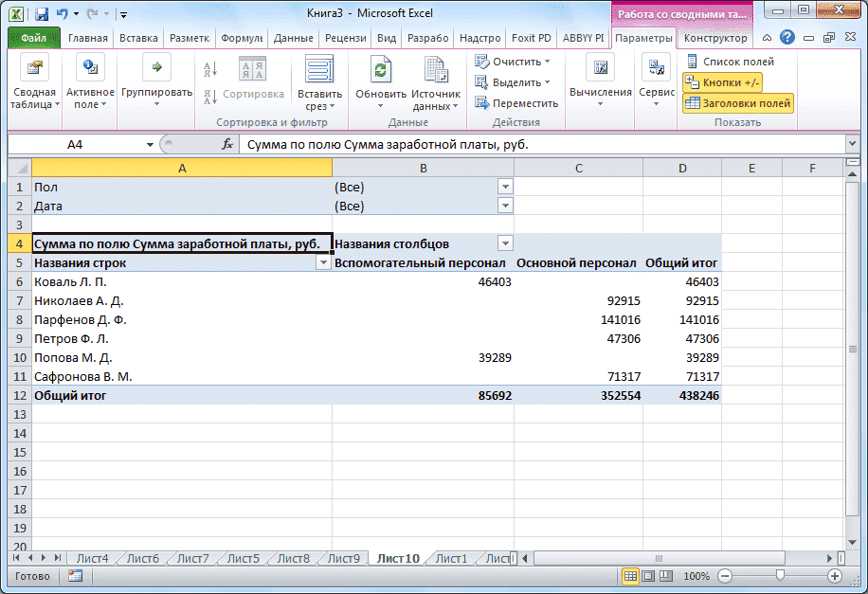Toggle Кнопки +/- display

click(721, 82)
